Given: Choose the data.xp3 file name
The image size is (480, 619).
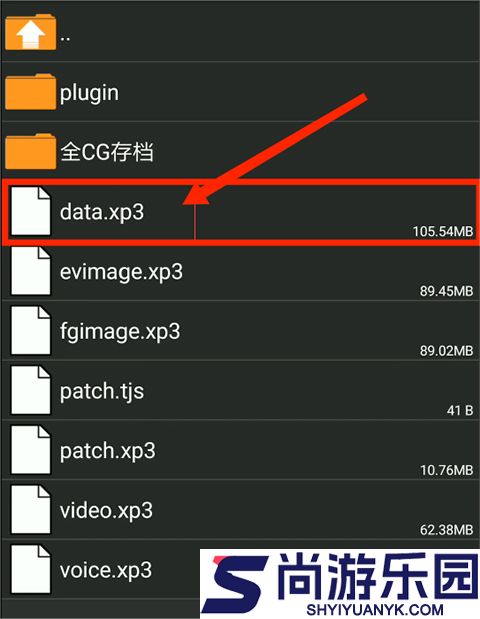Looking at the screenshot, I should (102, 213).
